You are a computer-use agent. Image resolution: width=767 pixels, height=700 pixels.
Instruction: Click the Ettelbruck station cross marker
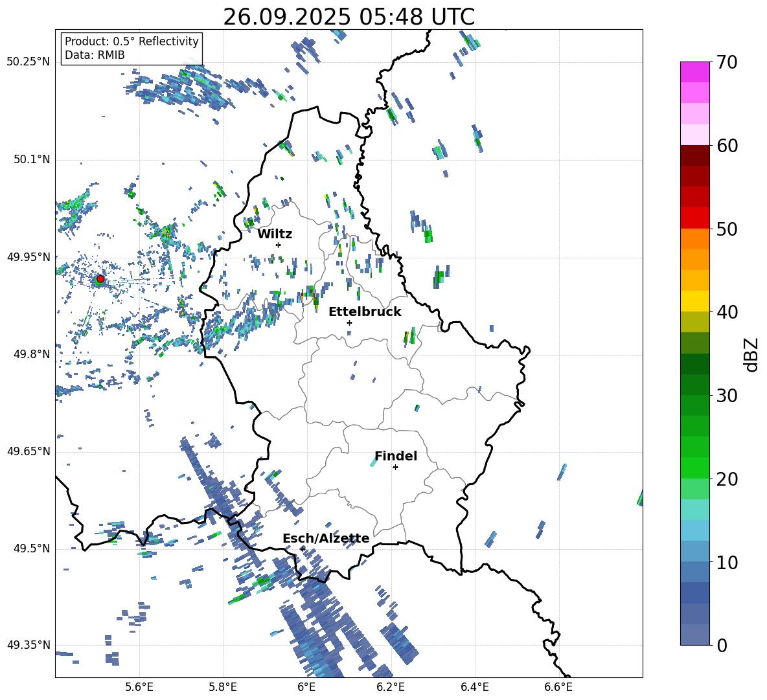point(349,322)
